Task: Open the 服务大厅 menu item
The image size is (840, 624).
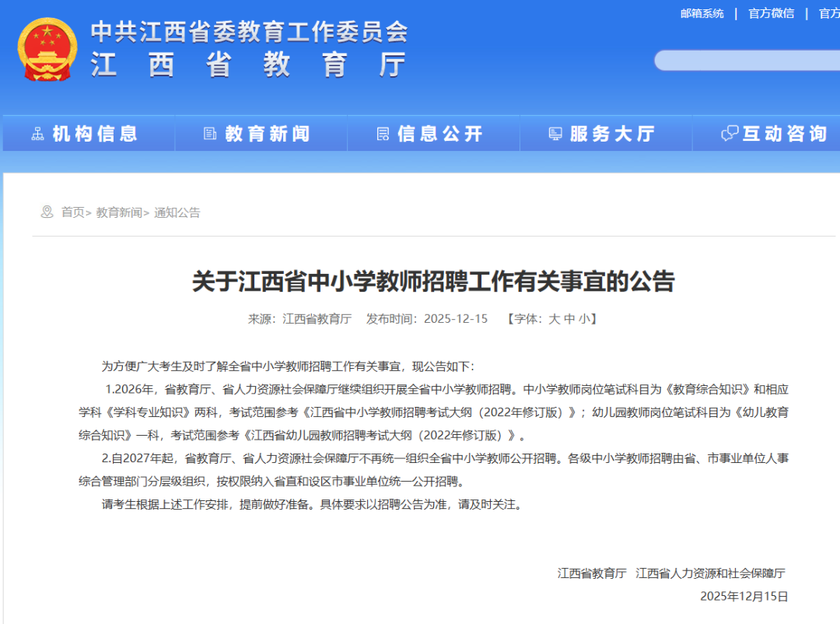Action: (x=613, y=134)
